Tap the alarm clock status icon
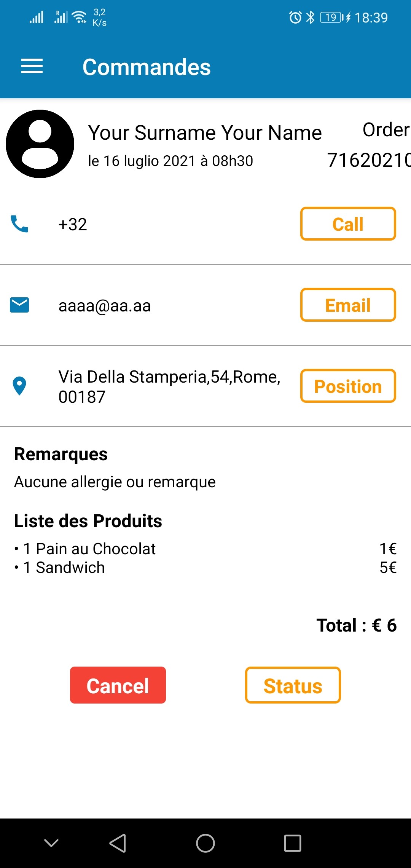 [295, 18]
